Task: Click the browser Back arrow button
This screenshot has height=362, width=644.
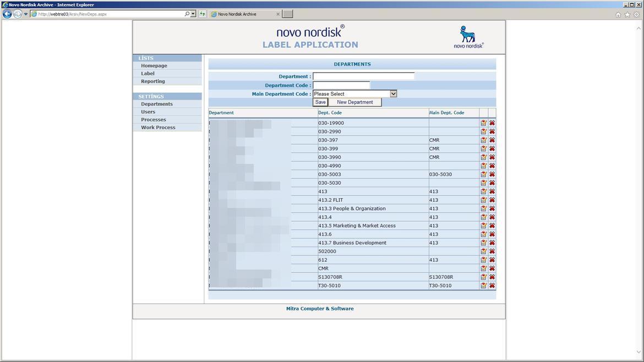Action: (x=7, y=14)
